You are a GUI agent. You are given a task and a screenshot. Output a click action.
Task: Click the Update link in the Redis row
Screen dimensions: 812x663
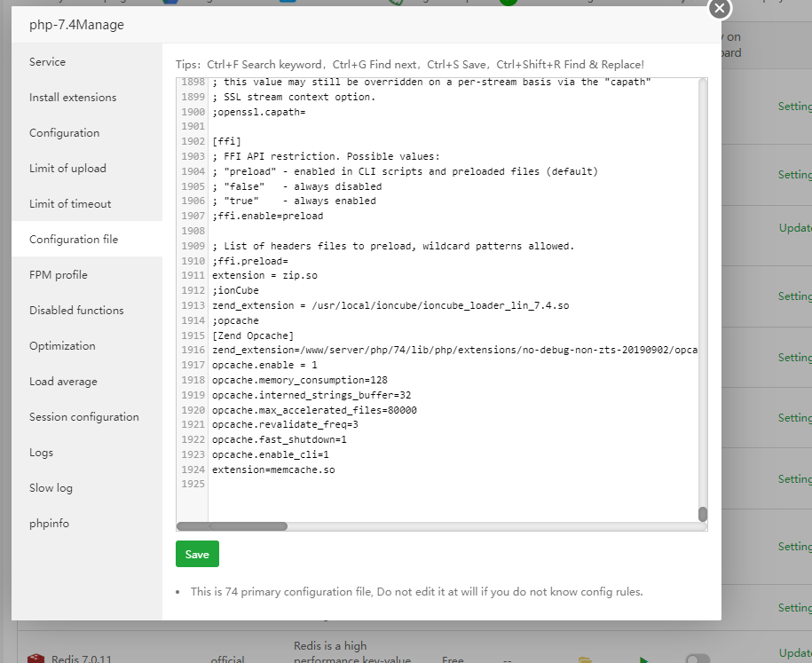tap(795, 653)
